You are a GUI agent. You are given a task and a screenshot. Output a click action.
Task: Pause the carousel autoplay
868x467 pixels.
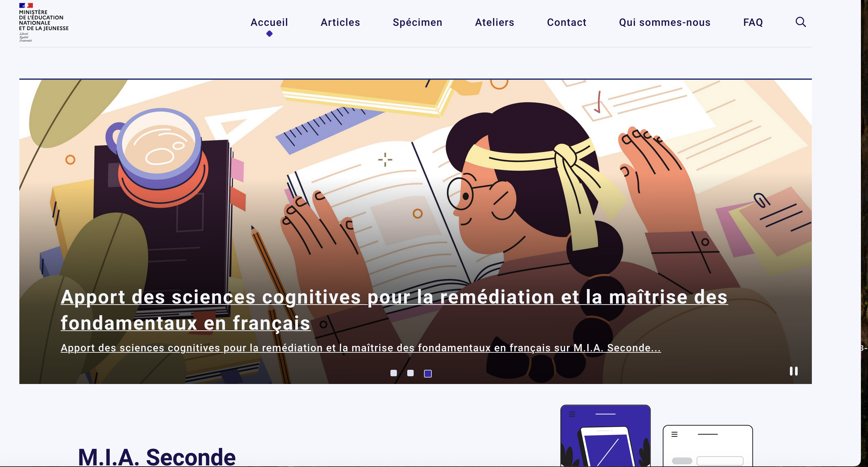pyautogui.click(x=793, y=371)
